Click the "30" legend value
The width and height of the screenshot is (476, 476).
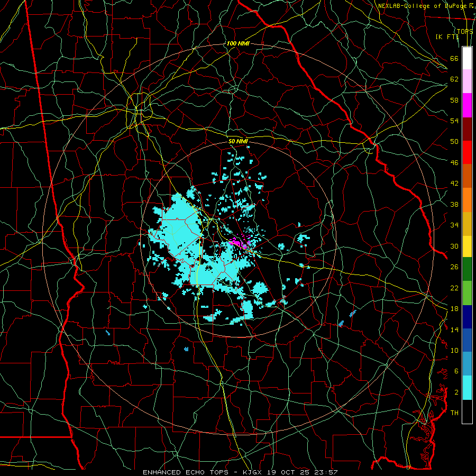tap(454, 246)
